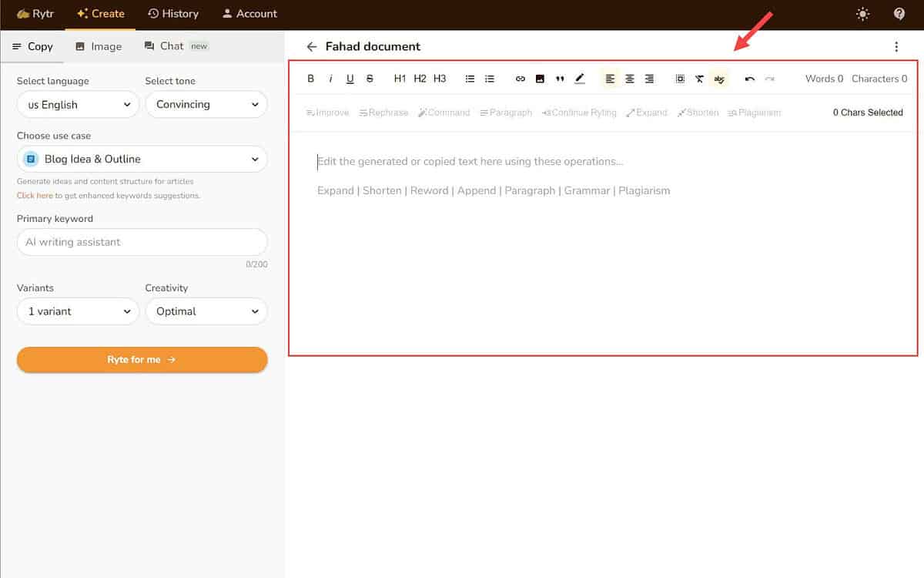Align text to the left
924x578 pixels.
[x=610, y=79]
